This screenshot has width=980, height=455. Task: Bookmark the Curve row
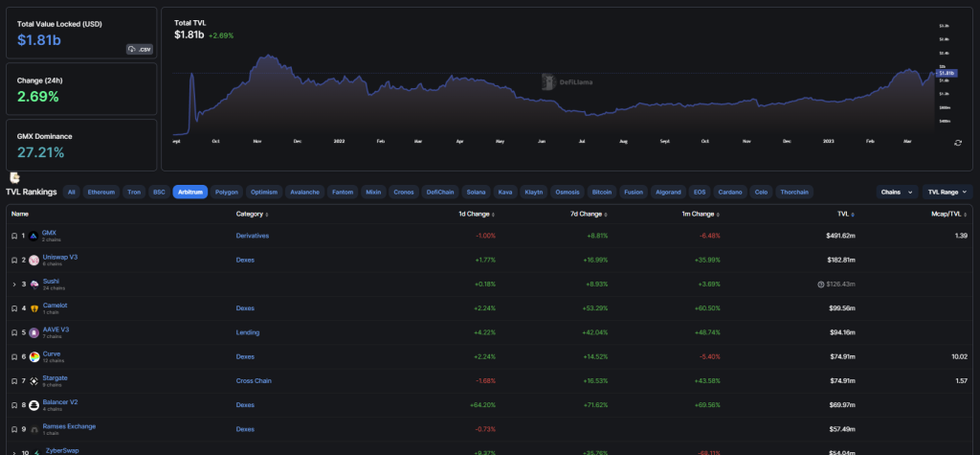coord(14,356)
